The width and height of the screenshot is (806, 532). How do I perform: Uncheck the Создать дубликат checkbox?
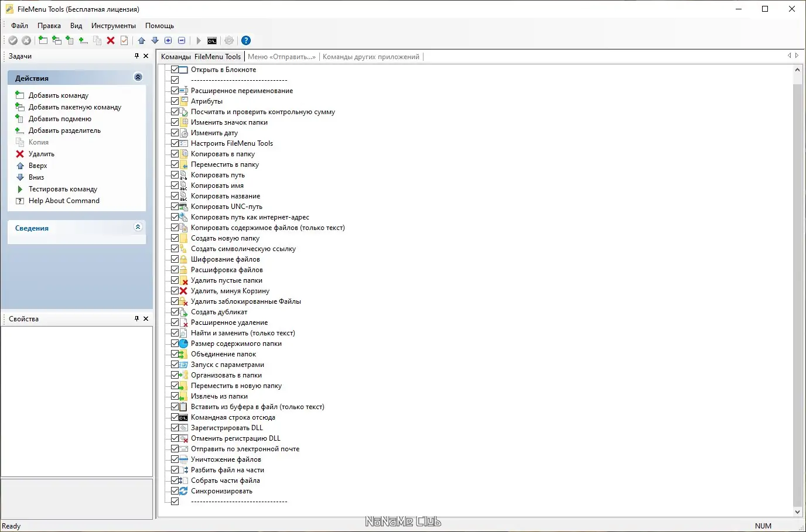point(175,312)
